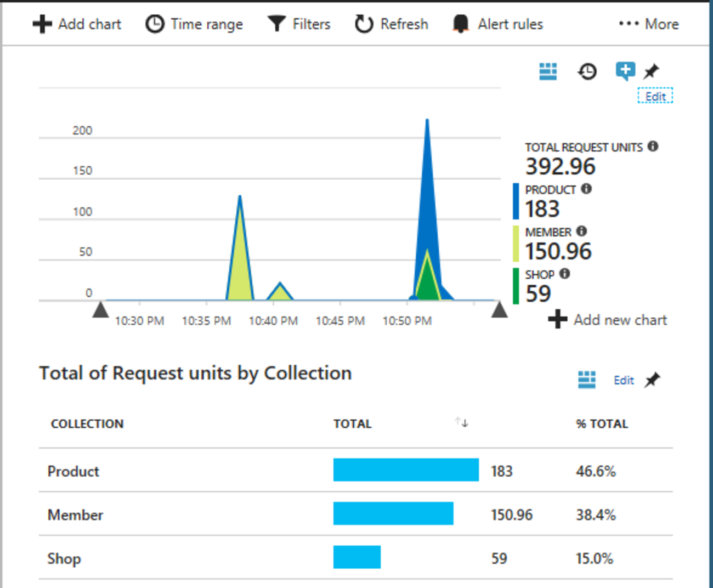This screenshot has height=588, width=713.
Task: Click right time range handle on chart
Action: [499, 310]
